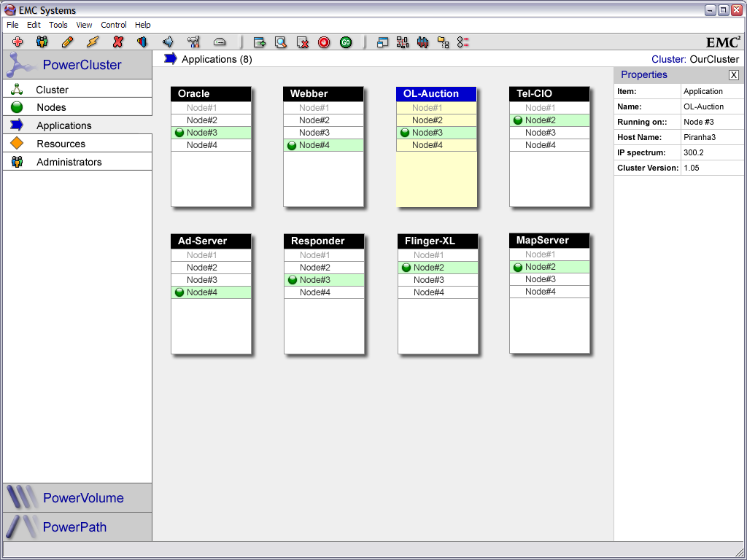The image size is (747, 560).
Task: Open the File menu
Action: (x=13, y=25)
